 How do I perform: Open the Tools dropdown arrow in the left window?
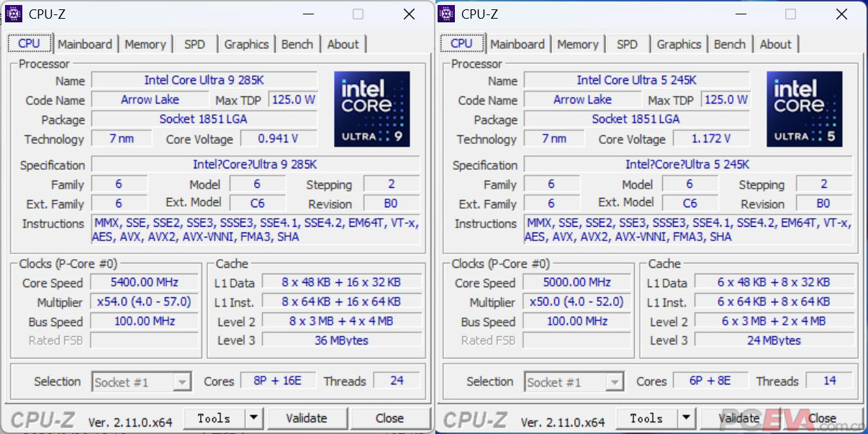pos(254,418)
